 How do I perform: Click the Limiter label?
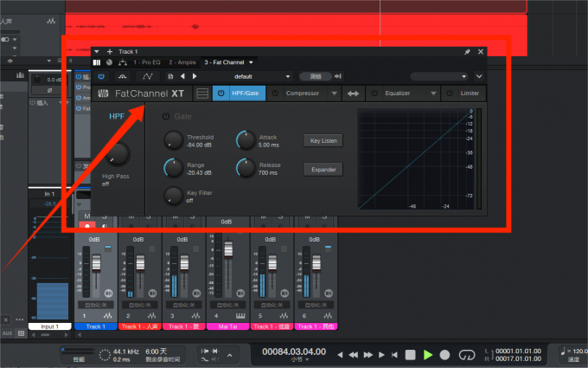tap(470, 94)
